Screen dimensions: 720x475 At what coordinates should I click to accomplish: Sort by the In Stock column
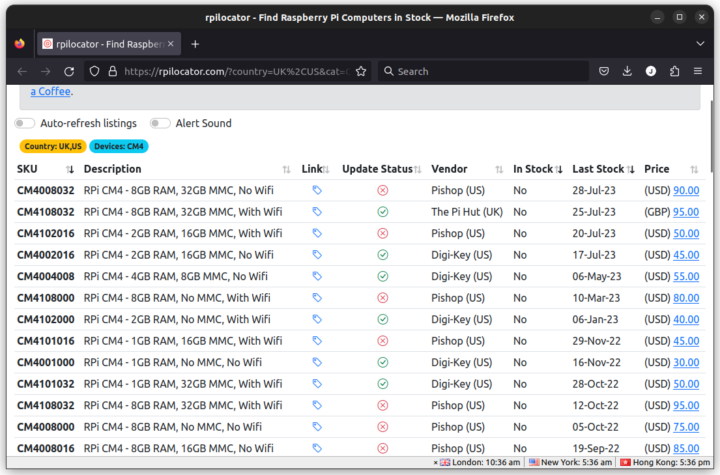537,169
